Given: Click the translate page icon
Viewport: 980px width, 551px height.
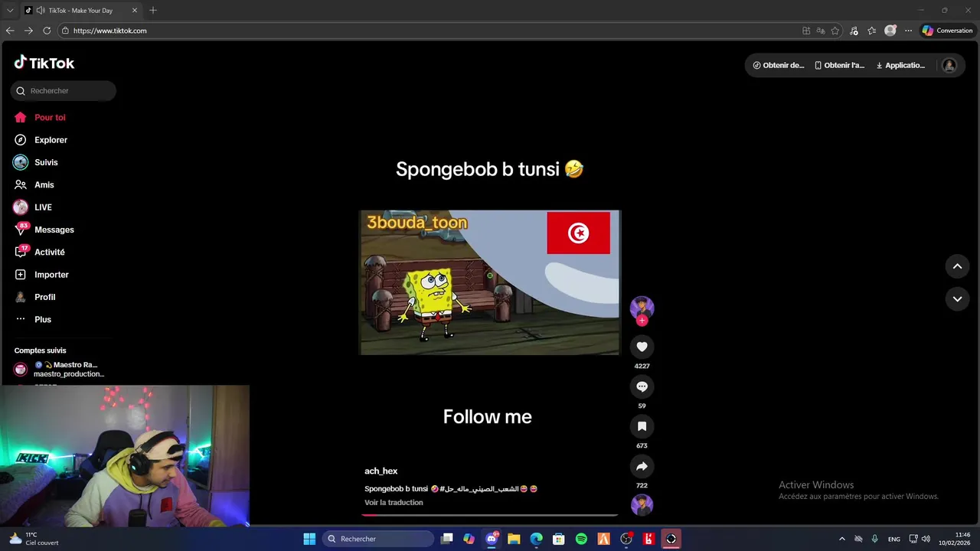Looking at the screenshot, I should [x=821, y=31].
